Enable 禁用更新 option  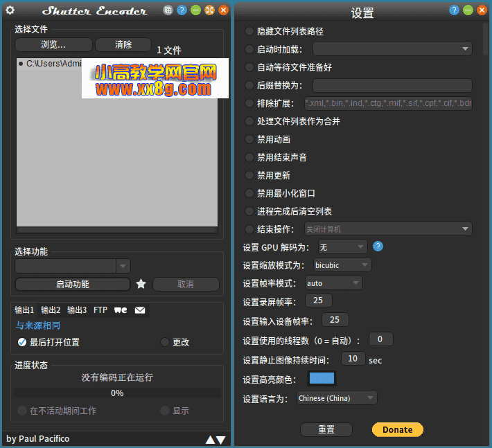(x=249, y=175)
